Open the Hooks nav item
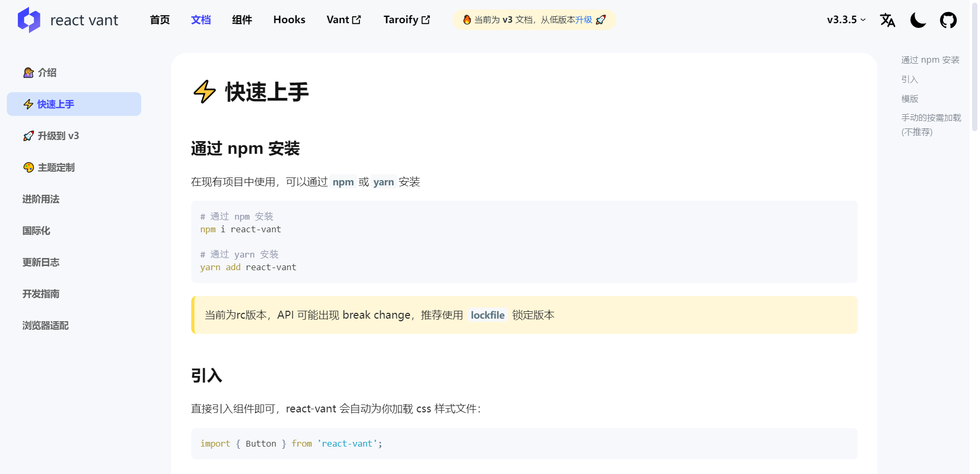This screenshot has width=980, height=474. pos(289,19)
